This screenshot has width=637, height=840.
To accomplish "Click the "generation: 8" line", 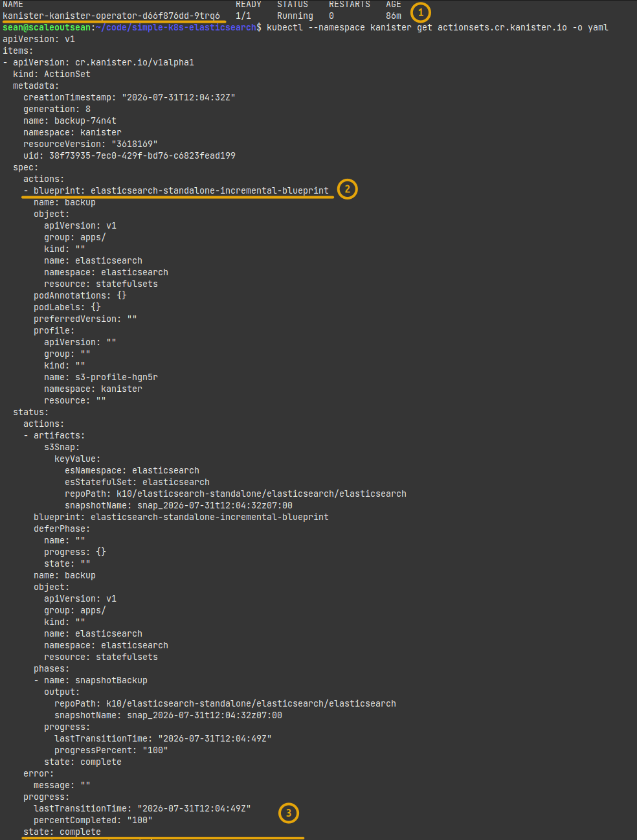I will pyautogui.click(x=57, y=109).
